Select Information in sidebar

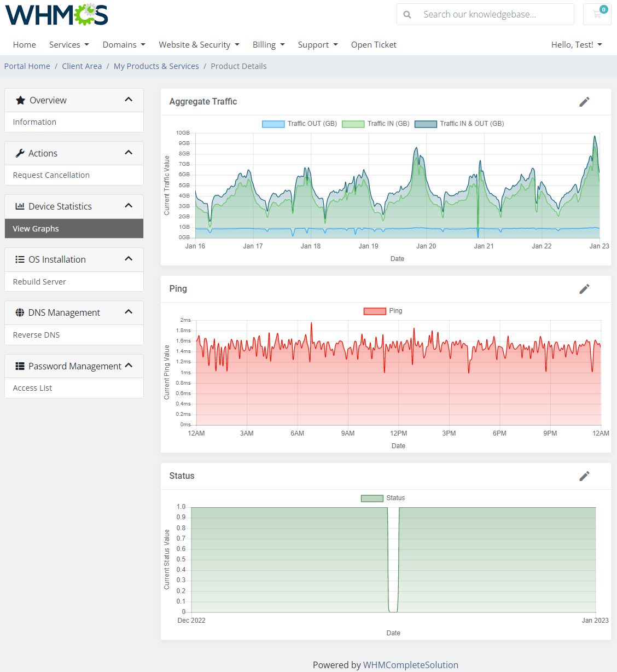74,122
